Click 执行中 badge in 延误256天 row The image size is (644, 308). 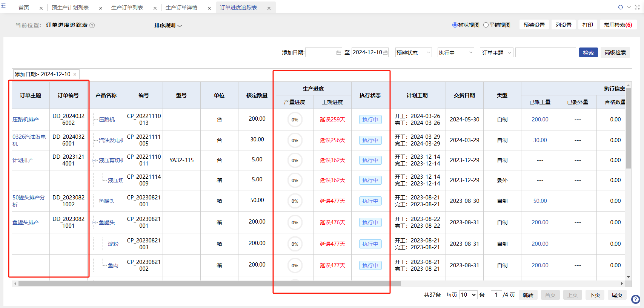[x=370, y=140]
